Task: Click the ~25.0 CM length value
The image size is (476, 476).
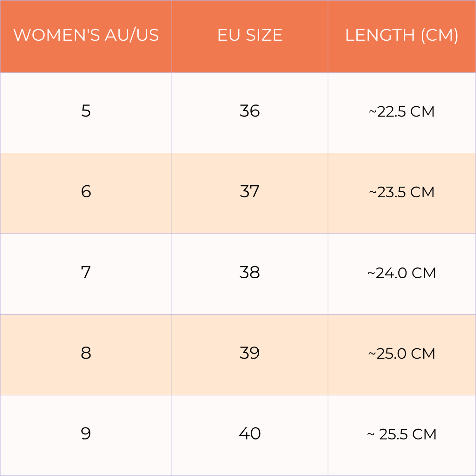Action: click(x=402, y=354)
